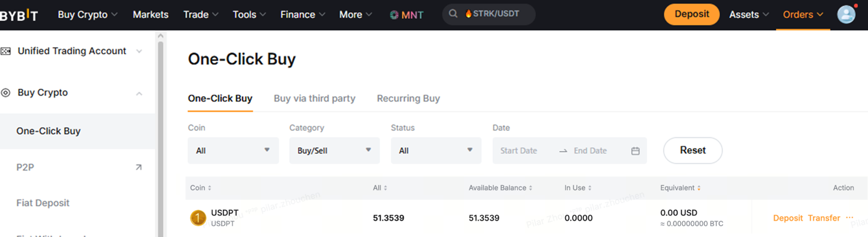Go to Markets page
This screenshot has height=237, width=868.
(x=150, y=15)
